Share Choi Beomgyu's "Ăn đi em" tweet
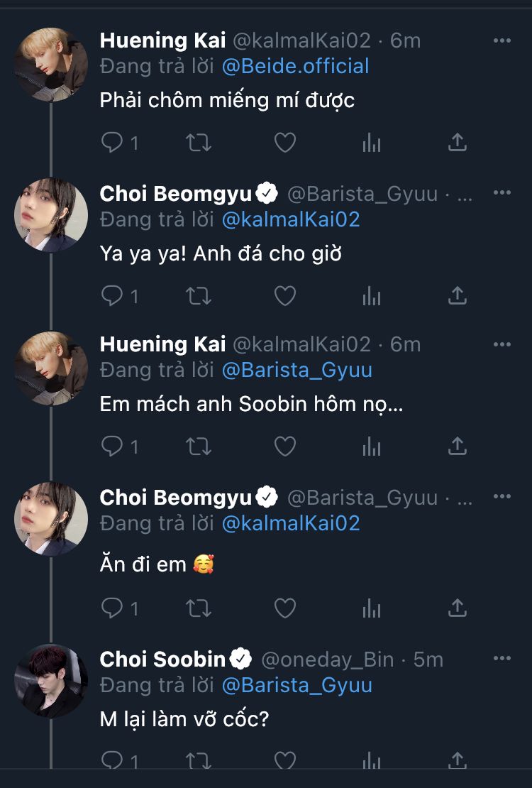The height and width of the screenshot is (788, 532). (458, 608)
